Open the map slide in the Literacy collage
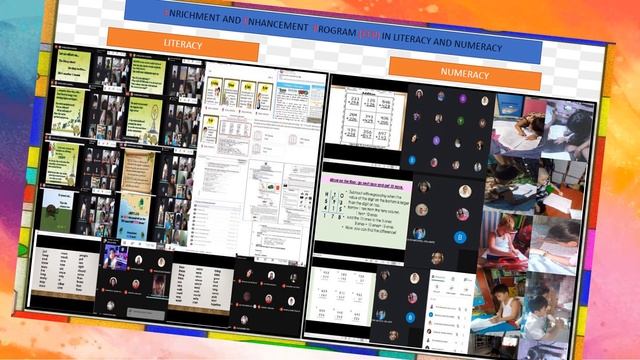The height and width of the screenshot is (360, 640). pos(134,216)
